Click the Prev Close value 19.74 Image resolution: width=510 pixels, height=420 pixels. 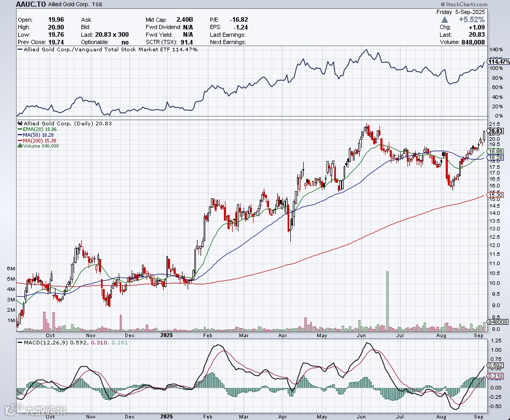tap(56, 42)
